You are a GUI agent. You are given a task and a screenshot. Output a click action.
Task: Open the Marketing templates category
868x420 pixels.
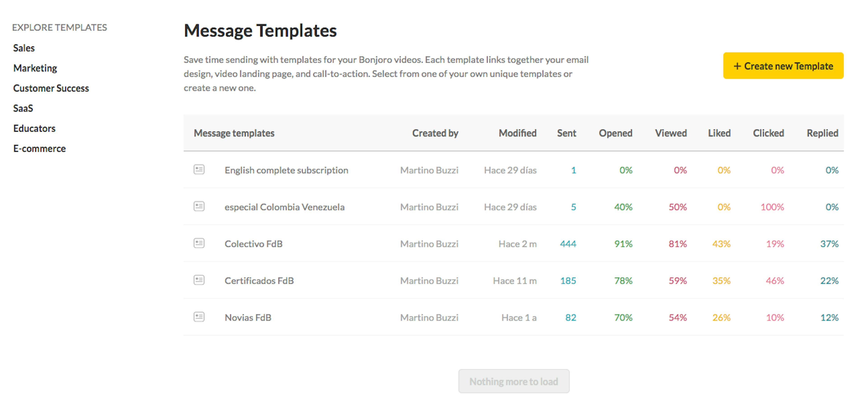(35, 68)
